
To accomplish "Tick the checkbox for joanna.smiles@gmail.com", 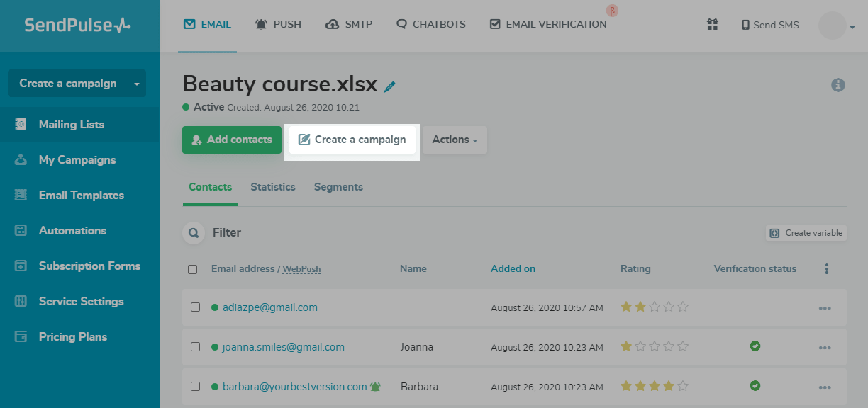I will point(196,347).
